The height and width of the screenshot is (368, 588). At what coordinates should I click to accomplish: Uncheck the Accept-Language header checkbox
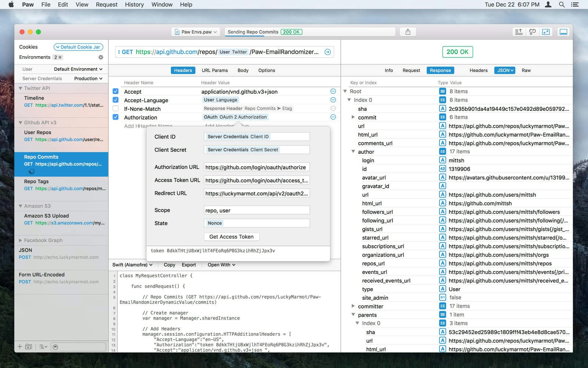click(115, 100)
